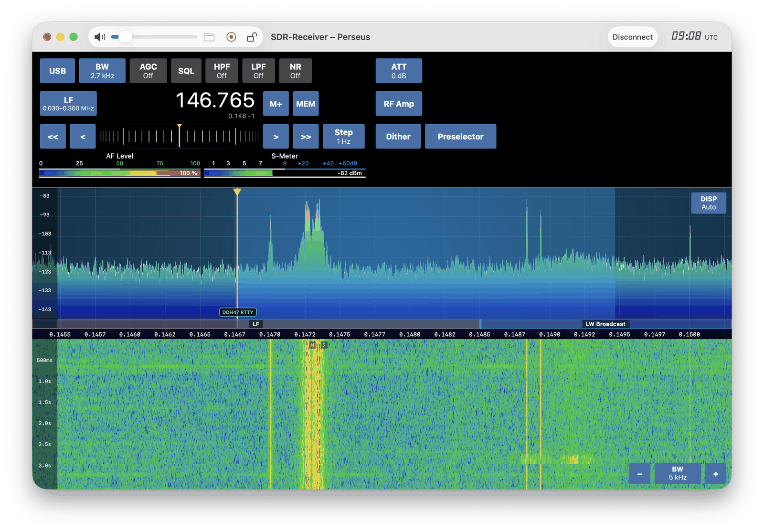Click the 146.765 frequency readout
The image size is (764, 532).
coord(215,100)
